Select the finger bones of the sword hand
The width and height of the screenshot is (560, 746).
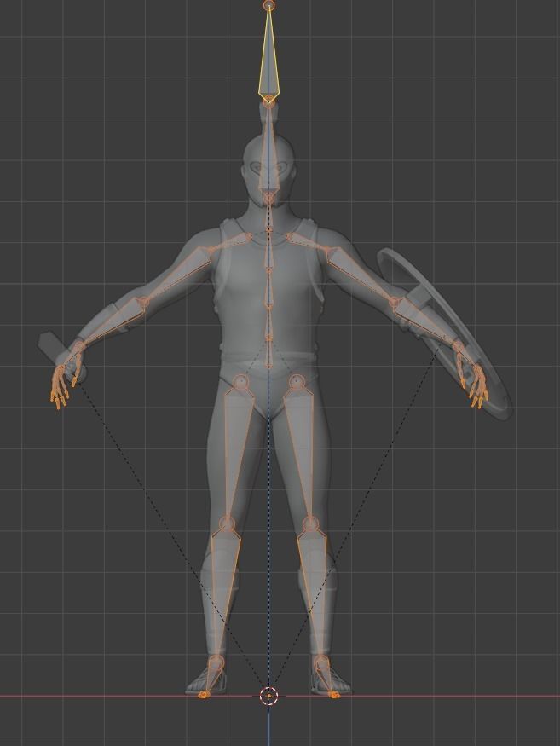point(61,388)
